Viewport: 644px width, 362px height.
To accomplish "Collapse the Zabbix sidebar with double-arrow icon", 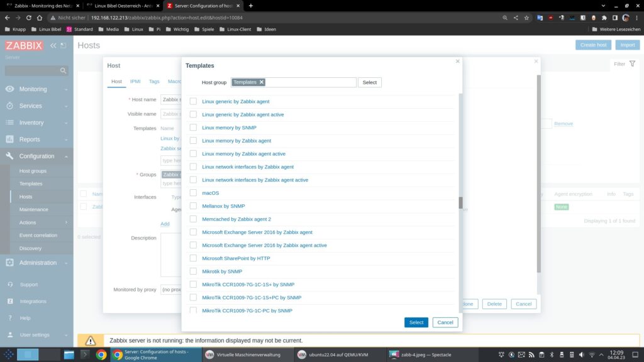I will click(53, 45).
